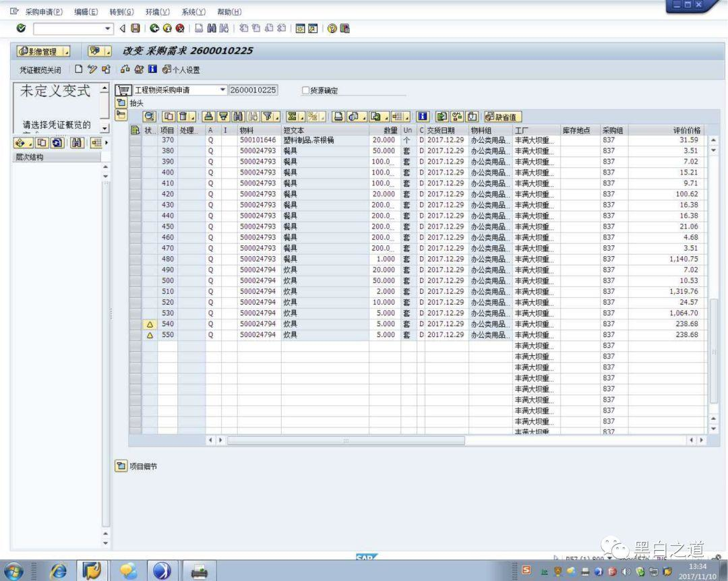Create a new session with the toolbar icon
The height and width of the screenshot is (581, 728).
301,28
